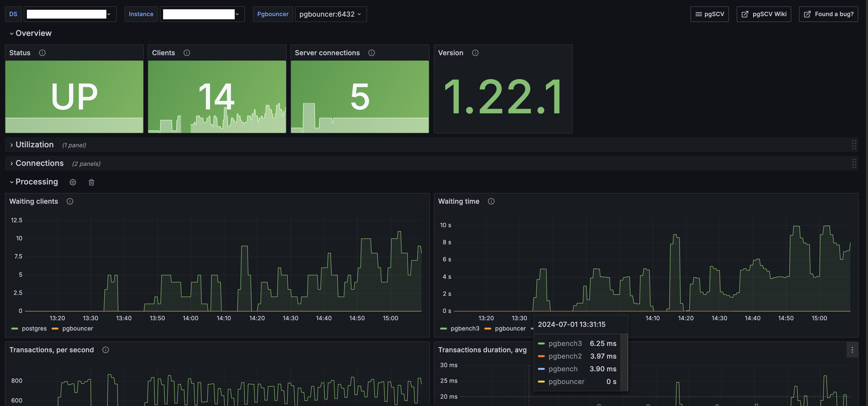This screenshot has width=868, height=406.
Task: Click the Server connections info icon
Action: pos(371,53)
